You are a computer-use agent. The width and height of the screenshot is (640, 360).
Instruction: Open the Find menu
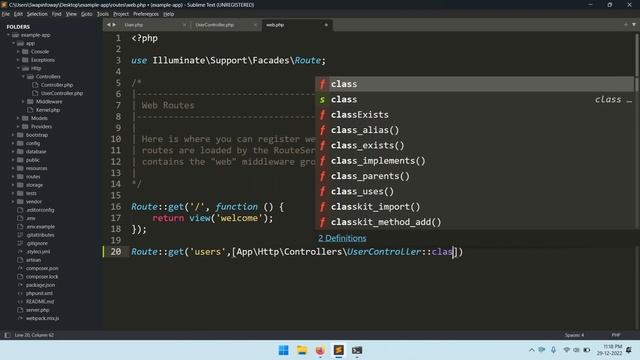(x=56, y=14)
